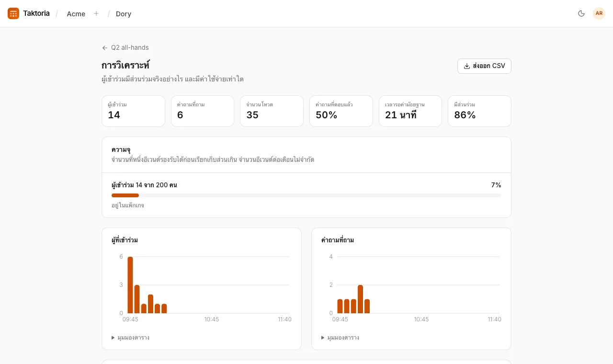Viewport: 613px width, 364px height.
Task: Click the tallest bar in คำถามที่ถาม chart
Action: (360, 299)
